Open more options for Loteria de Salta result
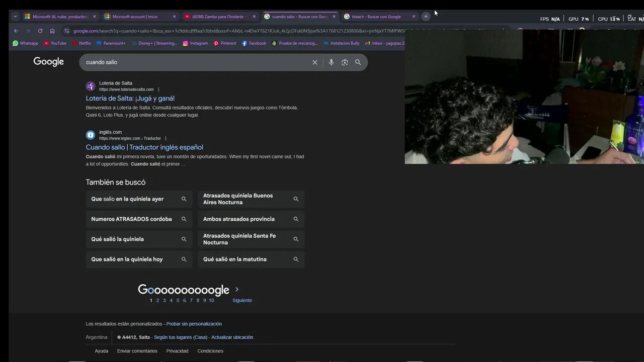The height and width of the screenshot is (362, 644). pyautogui.click(x=158, y=89)
